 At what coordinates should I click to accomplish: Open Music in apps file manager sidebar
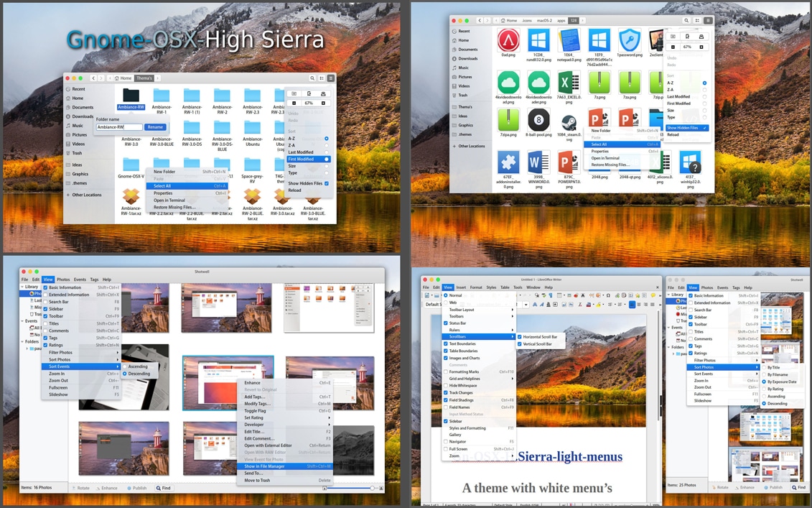click(x=464, y=68)
